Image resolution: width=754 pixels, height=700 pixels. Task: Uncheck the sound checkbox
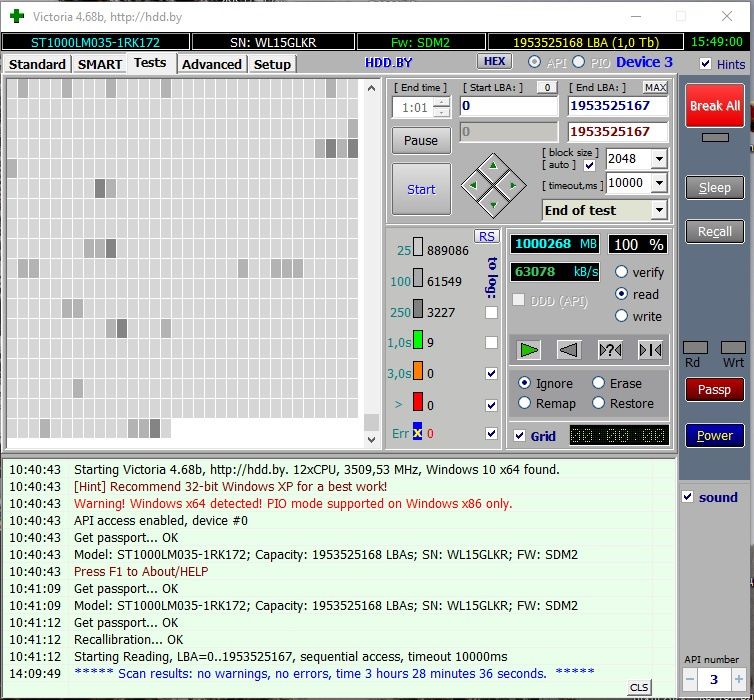[687, 497]
